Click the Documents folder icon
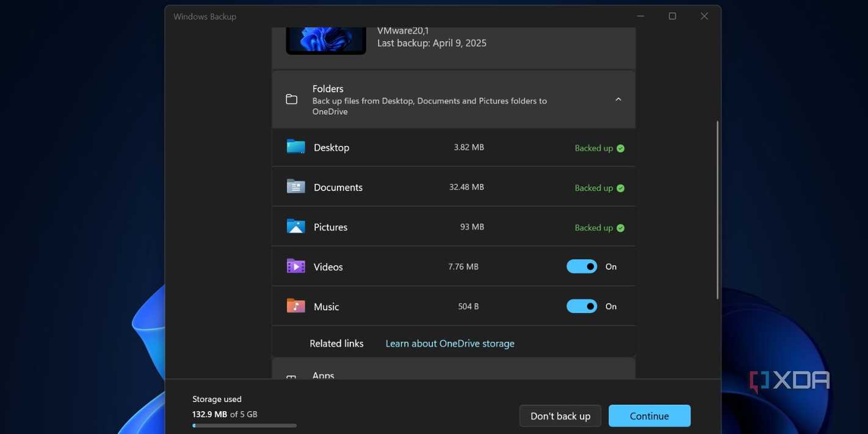This screenshot has height=434, width=868. click(296, 187)
